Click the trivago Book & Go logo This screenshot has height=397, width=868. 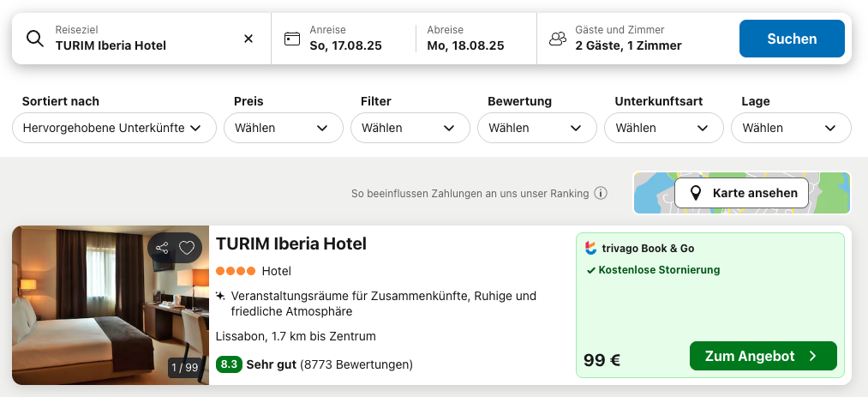pyautogui.click(x=590, y=248)
